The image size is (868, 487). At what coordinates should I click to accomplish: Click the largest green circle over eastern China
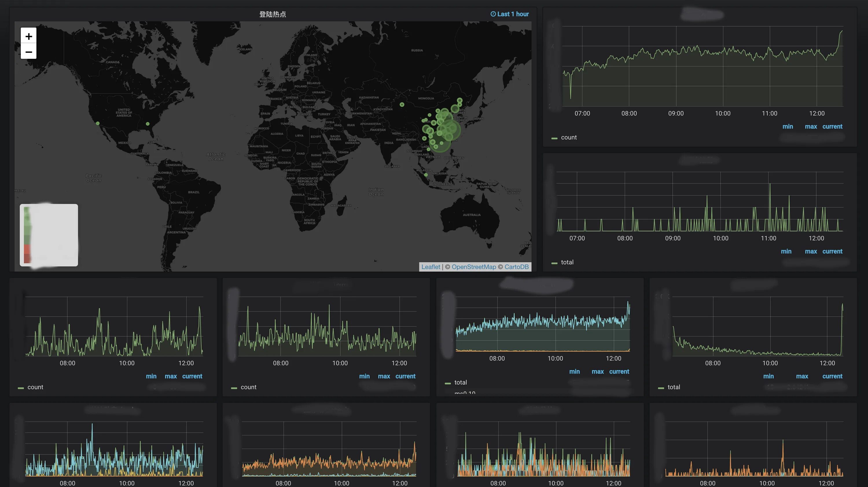449,129
